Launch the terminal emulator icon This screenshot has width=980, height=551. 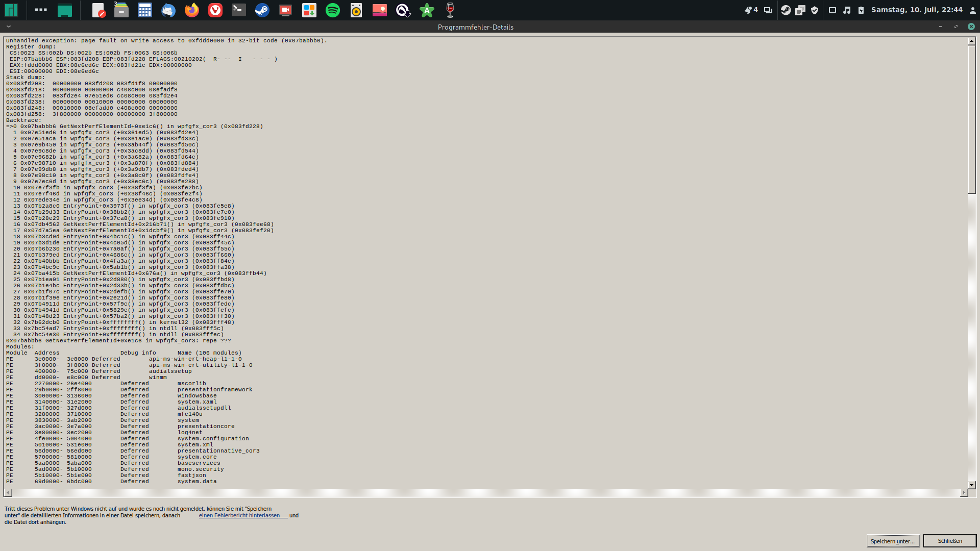239,10
